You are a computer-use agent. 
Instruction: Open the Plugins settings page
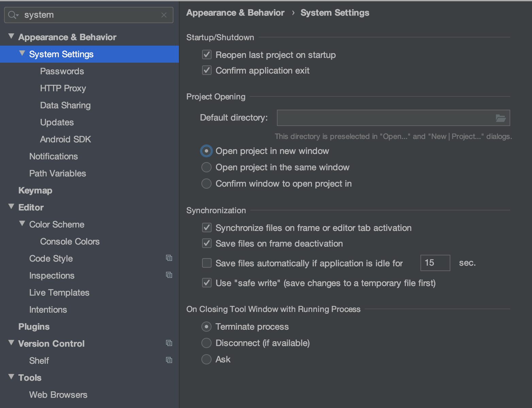34,327
